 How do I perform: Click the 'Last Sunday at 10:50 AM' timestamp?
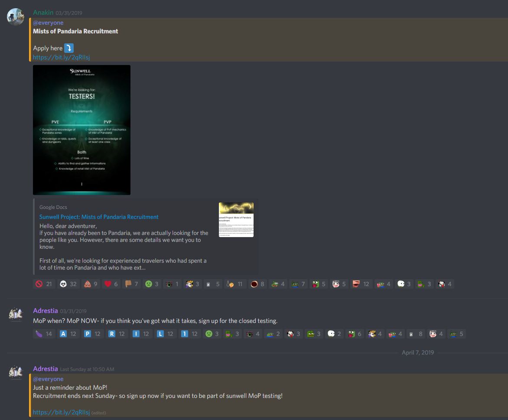pos(87,369)
